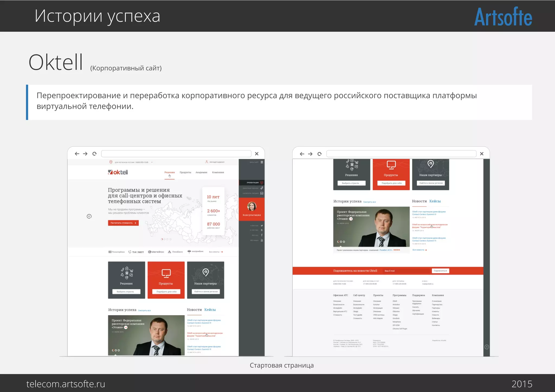Open the red youth forum news link, right mockup
This screenshot has width=555, height=392.
(x=430, y=226)
